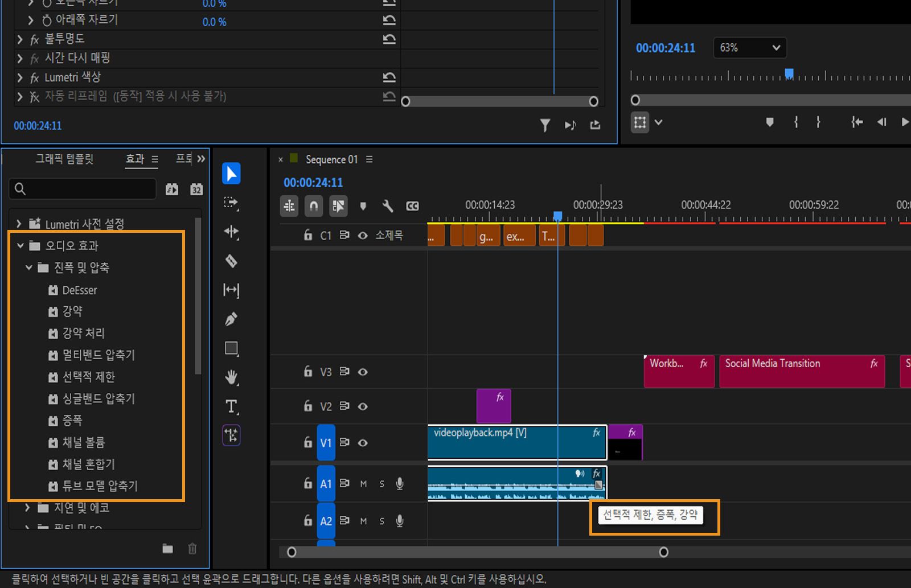
Task: Toggle timeline snapping magnet icon
Action: [x=314, y=206]
